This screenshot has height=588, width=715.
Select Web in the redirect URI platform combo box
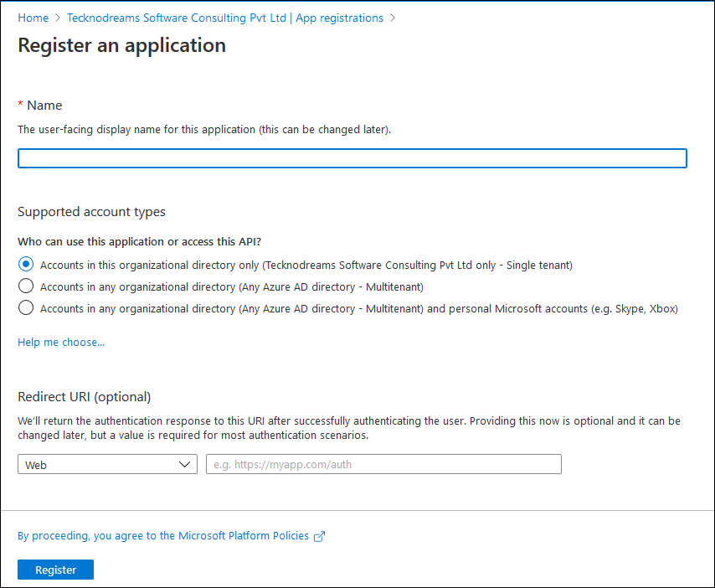pyautogui.click(x=107, y=464)
